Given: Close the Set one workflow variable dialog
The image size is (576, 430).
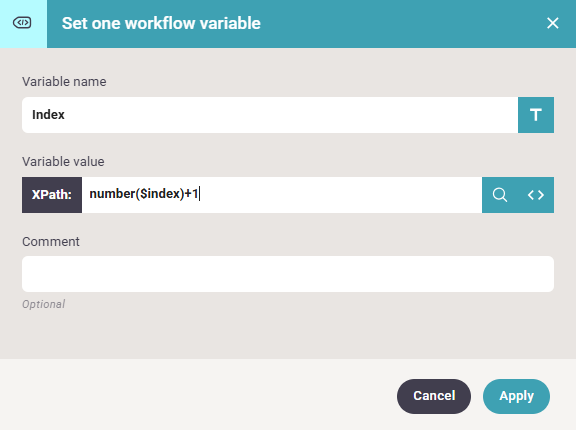Looking at the screenshot, I should pyautogui.click(x=552, y=23).
